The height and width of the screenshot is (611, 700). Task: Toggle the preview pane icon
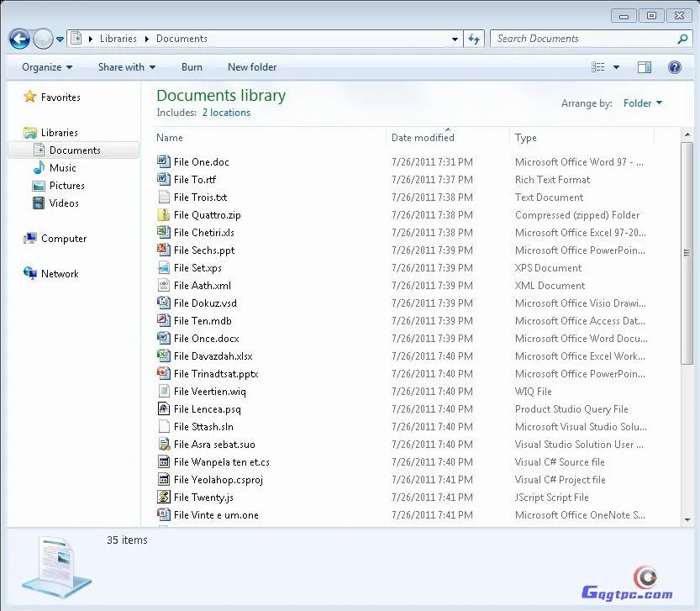(645, 67)
